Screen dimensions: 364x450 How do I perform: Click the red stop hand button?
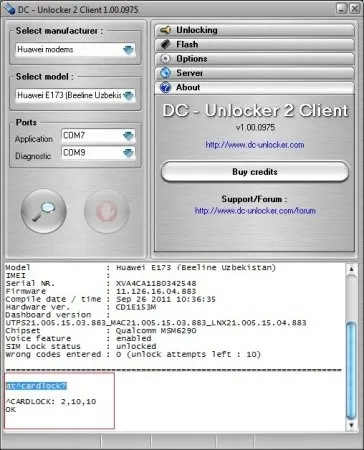107,211
